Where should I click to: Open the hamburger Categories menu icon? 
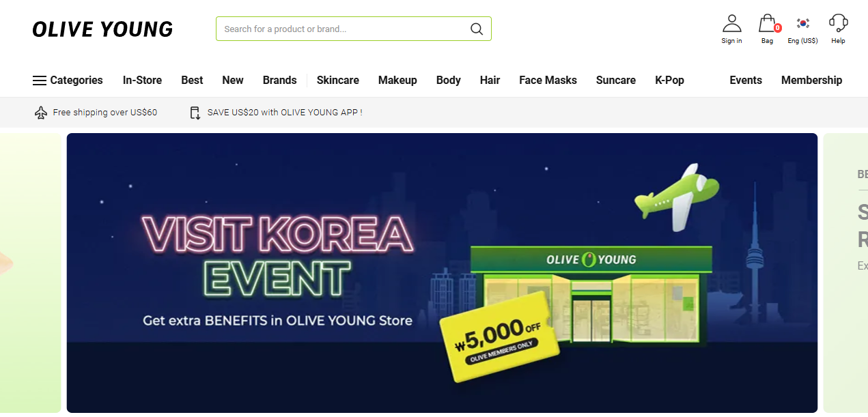[40, 81]
